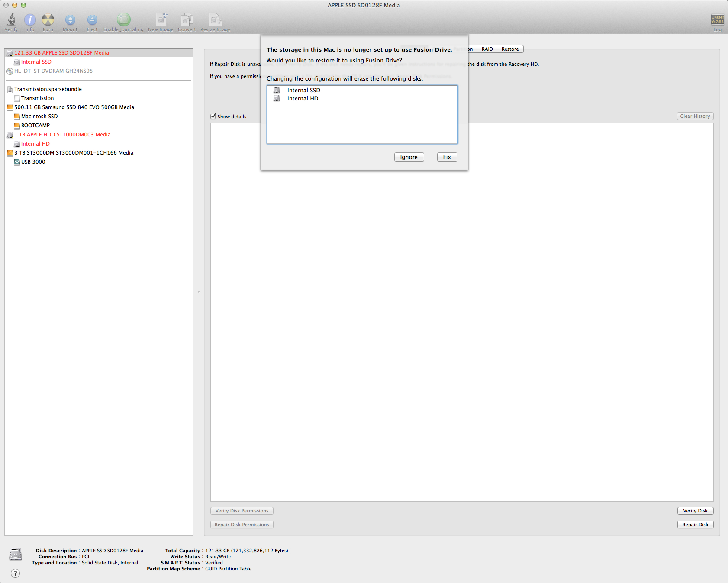
Task: Switch to the Restore tab
Action: [x=510, y=49]
